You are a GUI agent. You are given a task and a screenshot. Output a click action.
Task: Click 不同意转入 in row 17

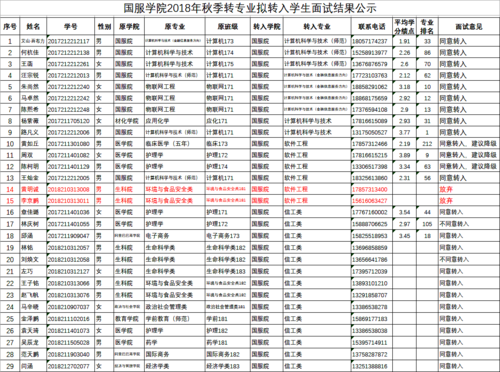pyautogui.click(x=454, y=224)
